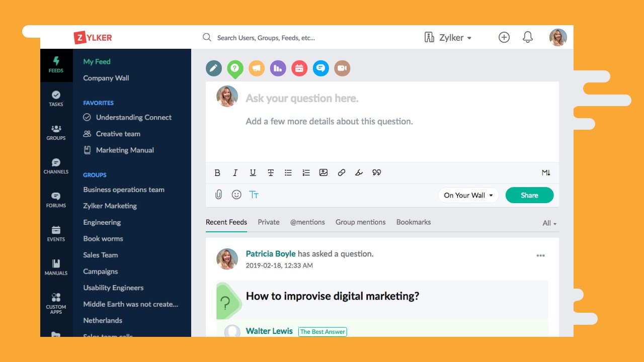
Task: Open the Campaigns group
Action: (101, 271)
